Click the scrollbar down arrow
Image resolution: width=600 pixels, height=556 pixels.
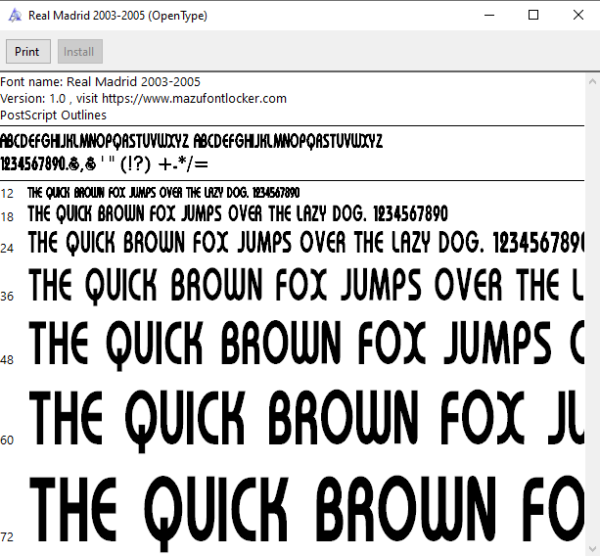(592, 548)
